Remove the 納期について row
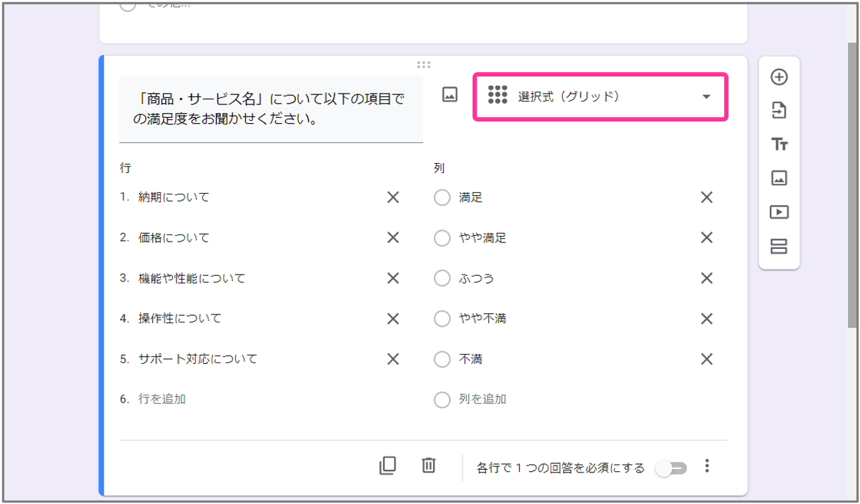 392,197
